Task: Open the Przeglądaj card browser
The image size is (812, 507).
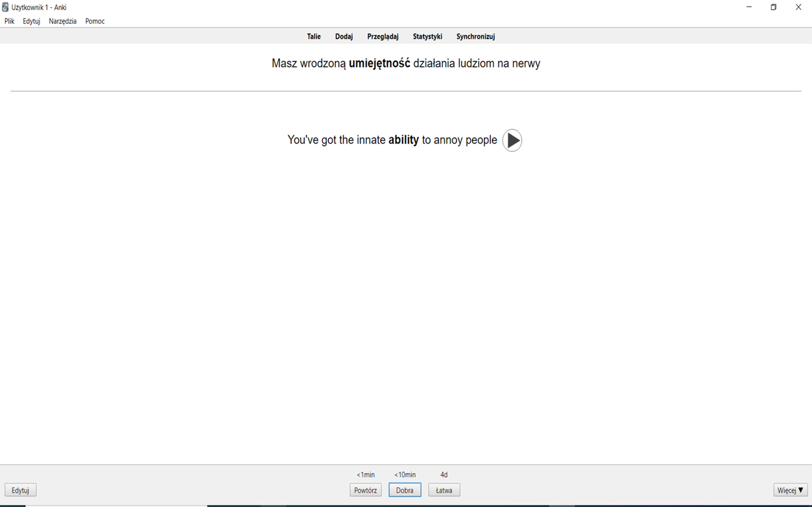Action: tap(383, 36)
